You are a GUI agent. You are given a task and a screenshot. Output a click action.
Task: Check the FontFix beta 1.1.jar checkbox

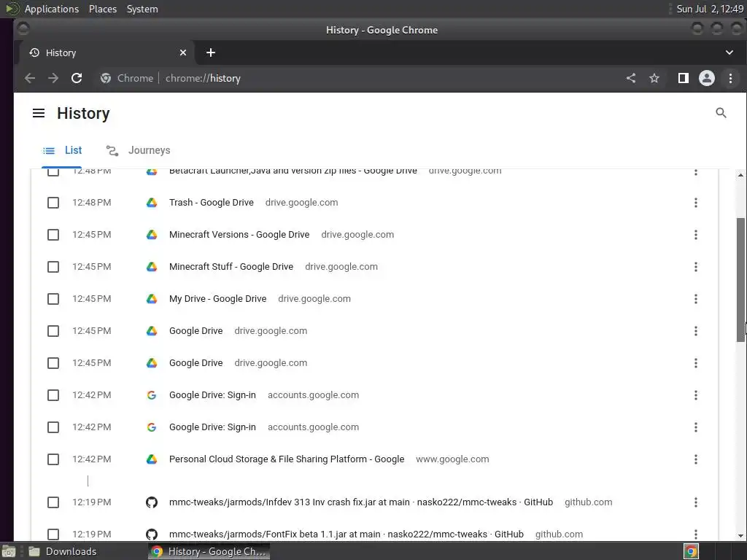(x=53, y=534)
